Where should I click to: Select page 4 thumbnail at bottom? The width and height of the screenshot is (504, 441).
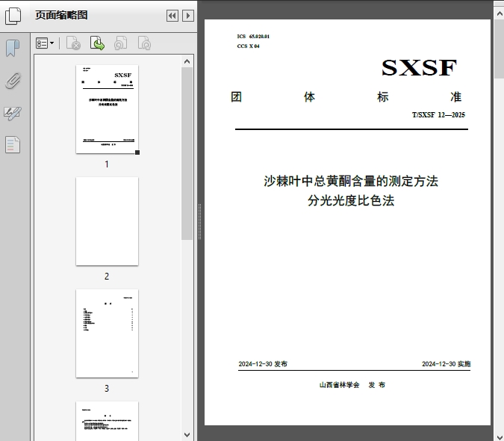click(x=107, y=420)
